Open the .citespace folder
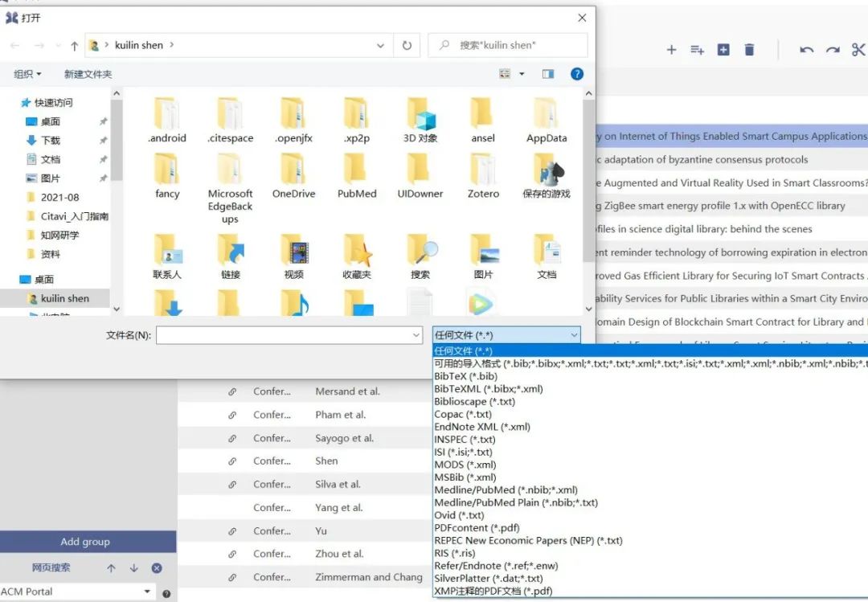The height and width of the screenshot is (602, 868). click(231, 121)
